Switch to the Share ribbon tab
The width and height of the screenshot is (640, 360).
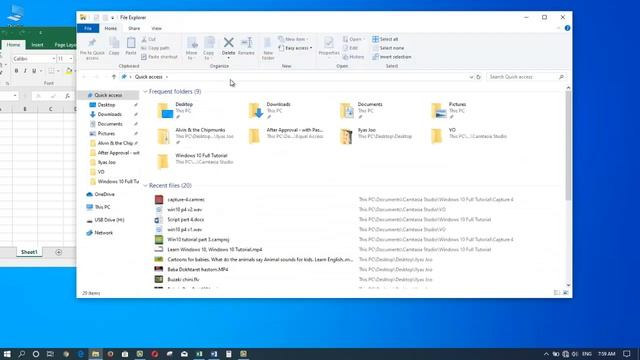[x=134, y=29]
